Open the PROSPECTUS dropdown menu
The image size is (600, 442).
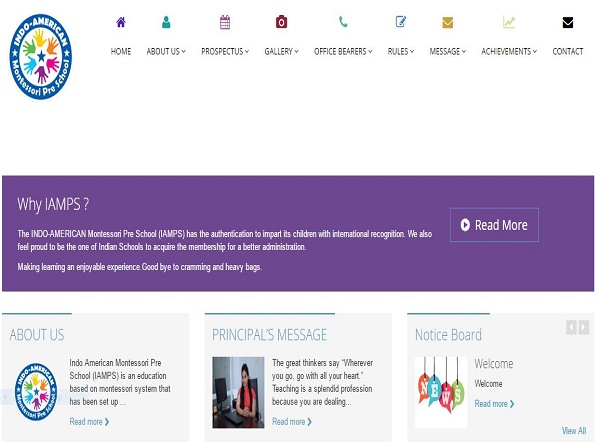coord(225,51)
